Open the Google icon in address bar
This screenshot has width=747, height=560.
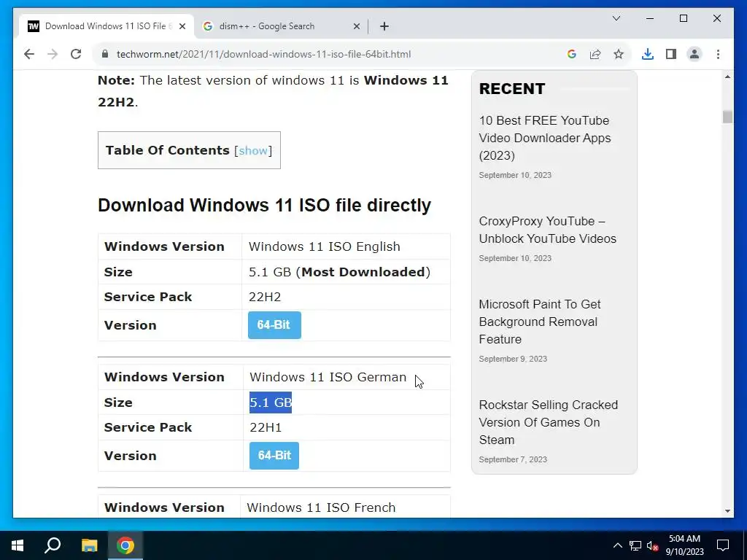tap(572, 54)
